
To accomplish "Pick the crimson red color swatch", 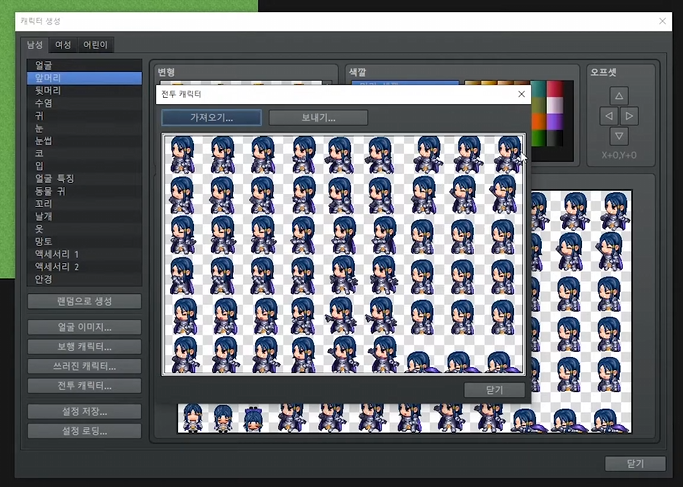I will pos(555,89).
